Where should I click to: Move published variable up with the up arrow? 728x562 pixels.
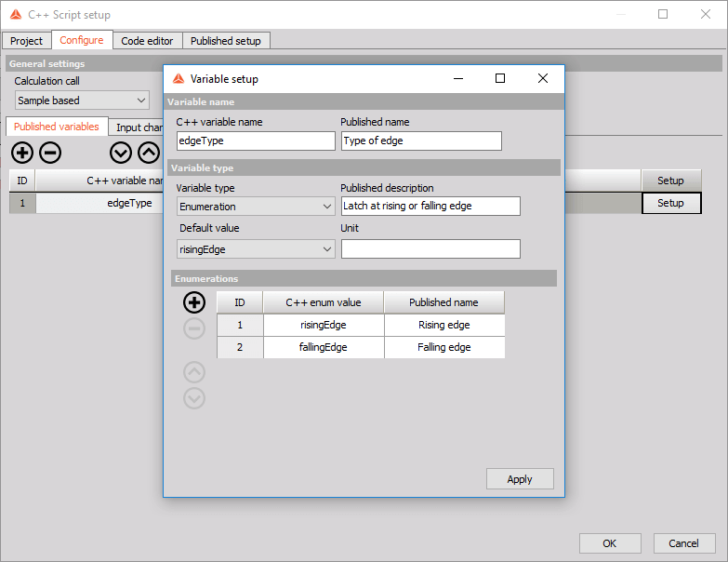[149, 153]
